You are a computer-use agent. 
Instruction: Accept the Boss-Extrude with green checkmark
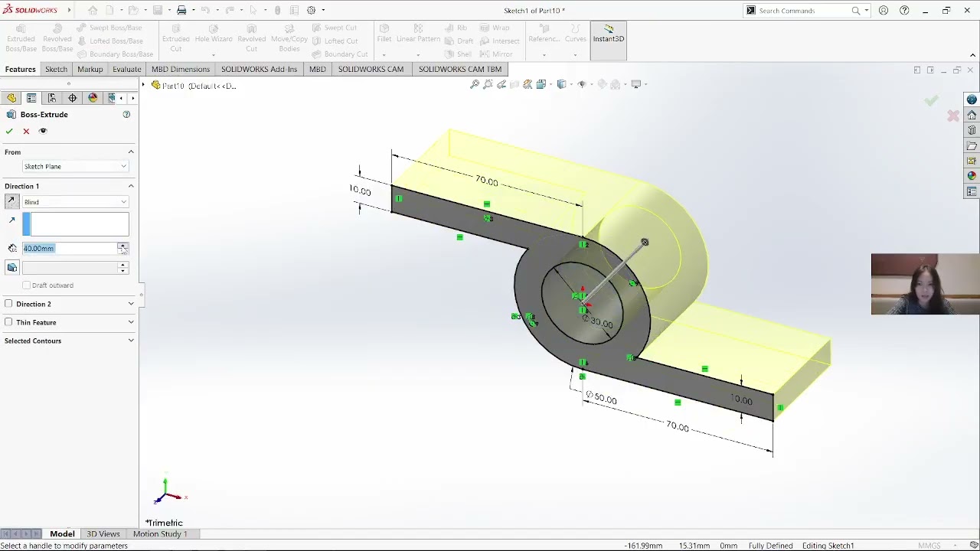9,131
